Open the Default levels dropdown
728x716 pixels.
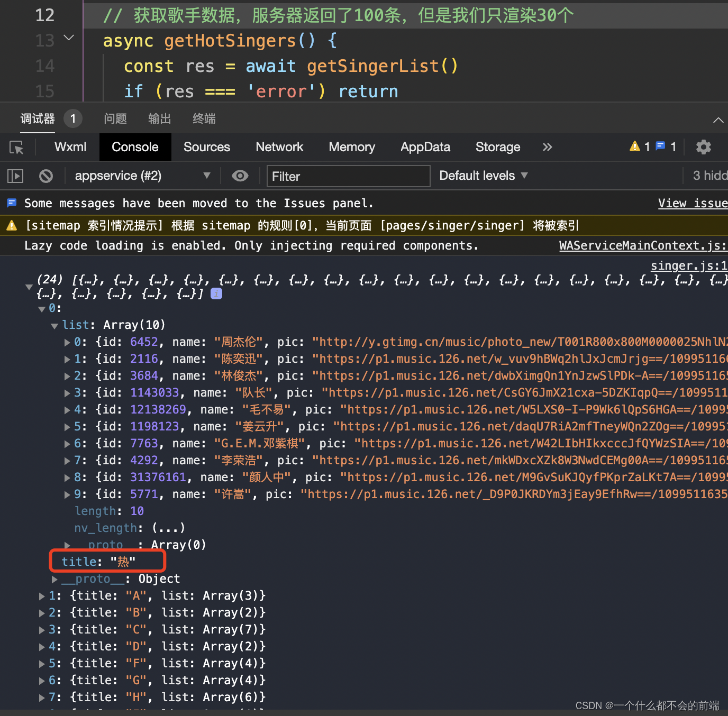pos(484,176)
